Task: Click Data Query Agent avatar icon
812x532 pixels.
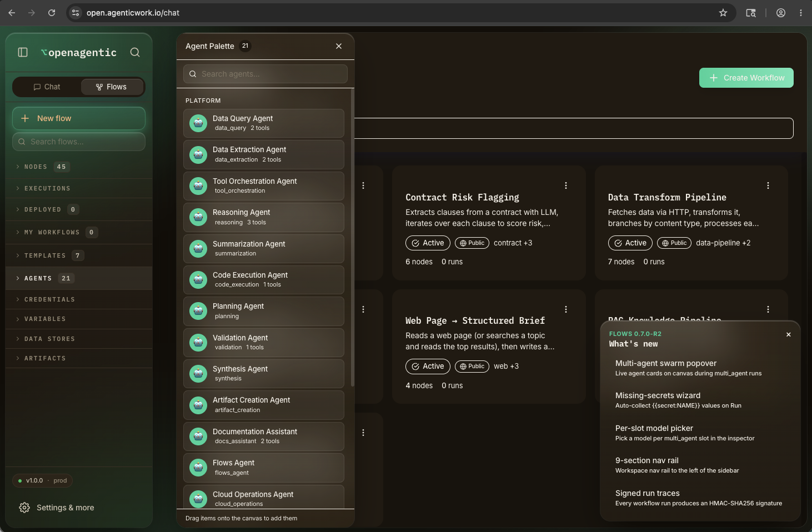Action: tap(198, 123)
